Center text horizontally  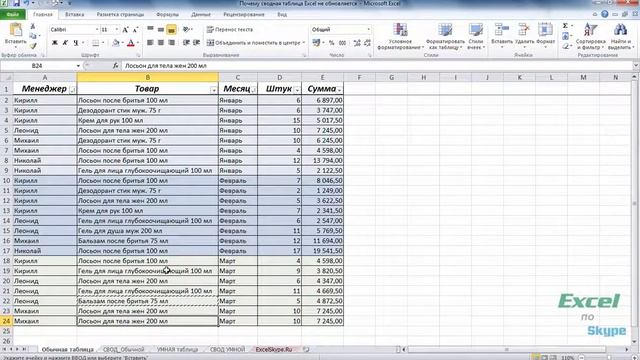161,42
